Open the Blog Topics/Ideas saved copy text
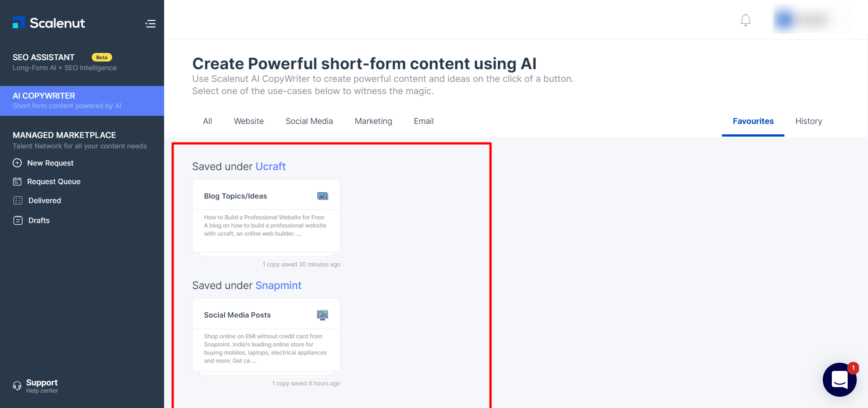The image size is (868, 408). coord(265,226)
